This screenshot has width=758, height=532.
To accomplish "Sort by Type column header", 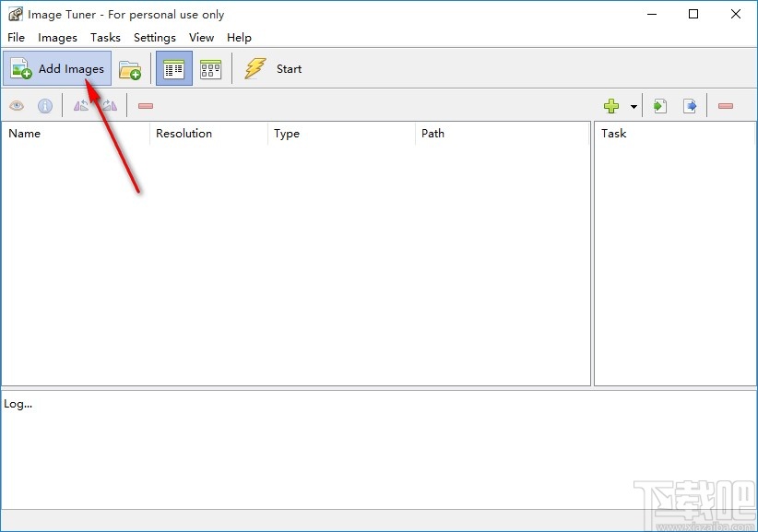I will (342, 134).
